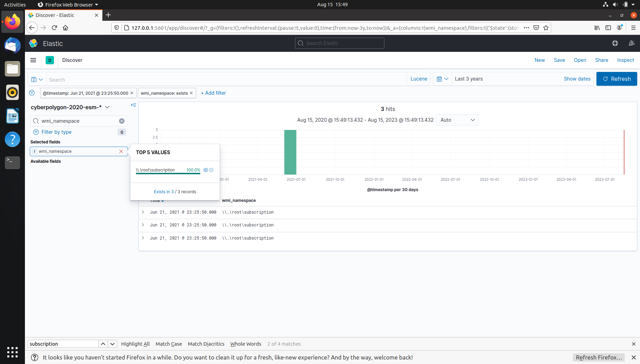
Task: Open the saved query menu icon
Action: click(37, 79)
